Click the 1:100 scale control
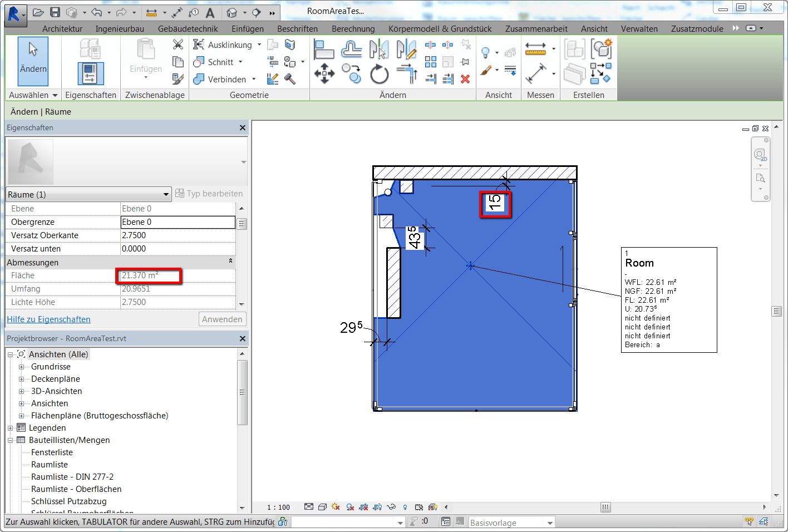The width and height of the screenshot is (788, 532). pyautogui.click(x=278, y=507)
